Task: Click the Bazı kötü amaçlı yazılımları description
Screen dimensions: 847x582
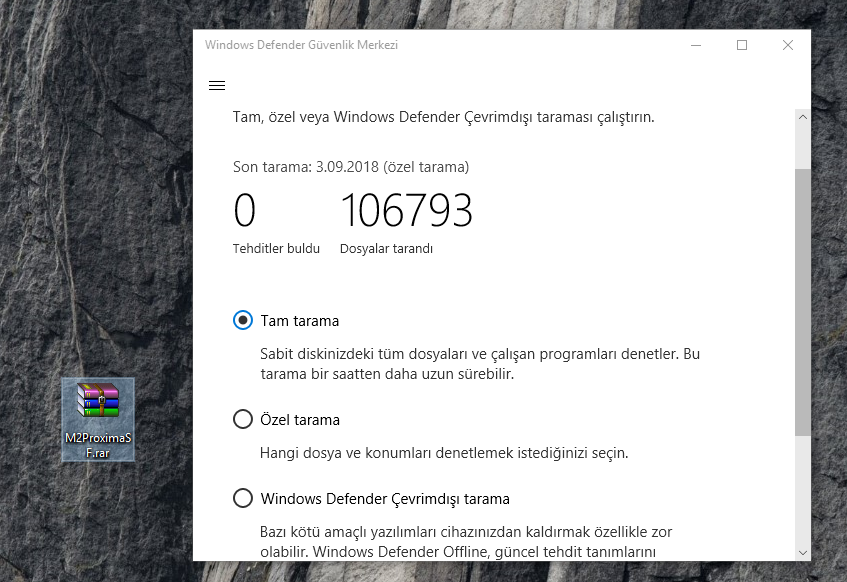Action: coord(466,542)
